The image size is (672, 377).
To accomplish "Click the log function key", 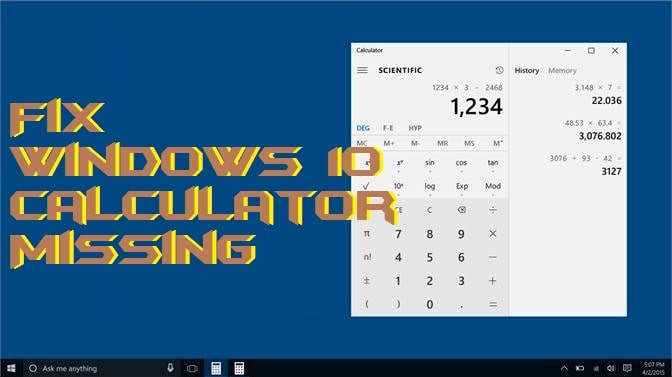I will pyautogui.click(x=430, y=186).
